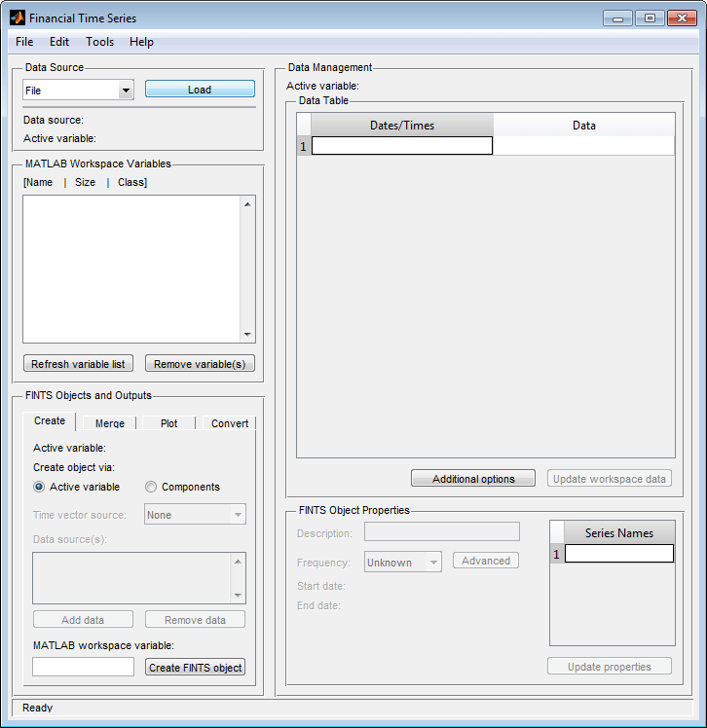Click the Series Names column header

pyautogui.click(x=618, y=533)
